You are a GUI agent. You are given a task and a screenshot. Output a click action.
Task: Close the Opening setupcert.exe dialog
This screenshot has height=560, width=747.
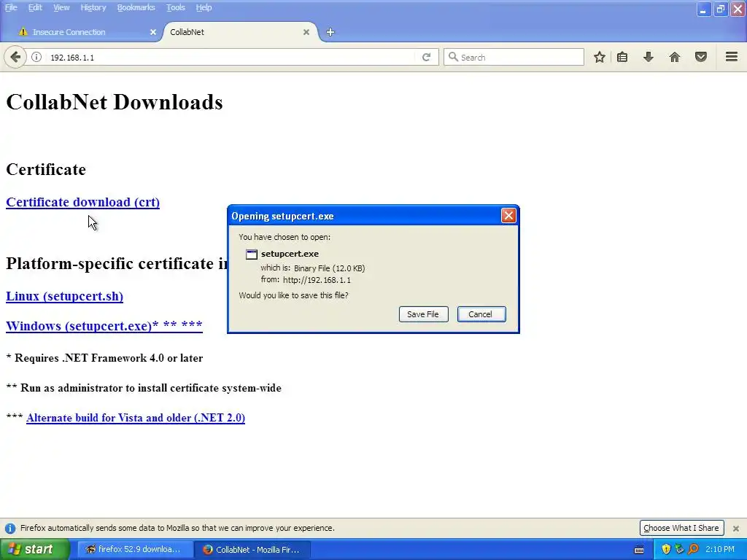(x=508, y=216)
